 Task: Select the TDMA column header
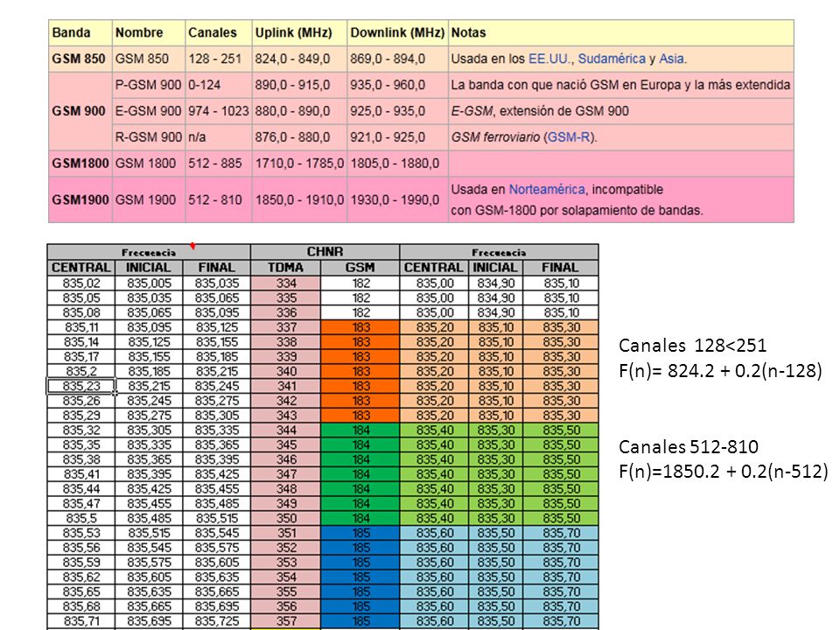285,268
